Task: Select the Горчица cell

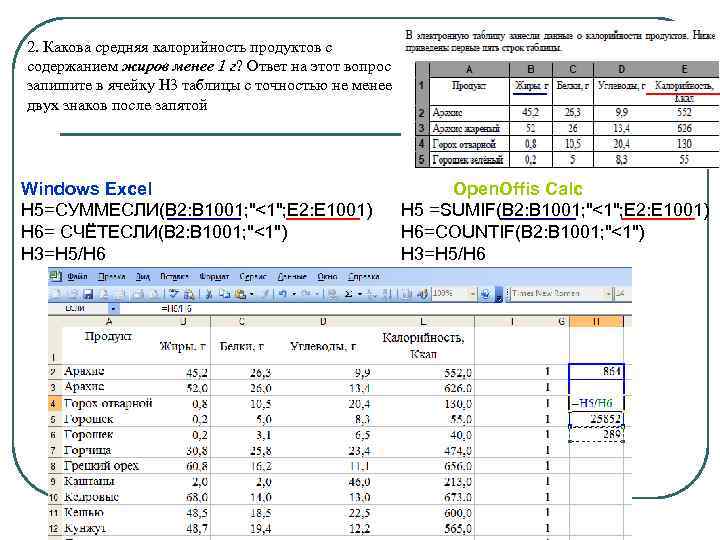Action: (109, 450)
